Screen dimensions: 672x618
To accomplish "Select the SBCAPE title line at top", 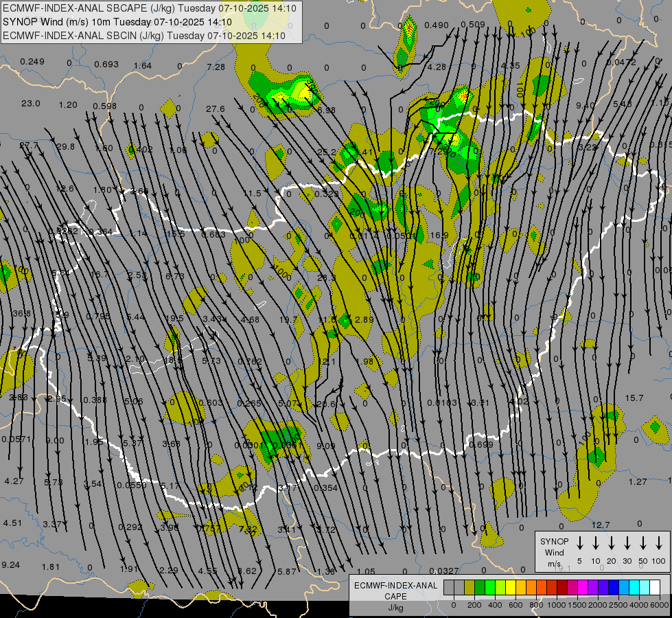I will pyautogui.click(x=149, y=8).
